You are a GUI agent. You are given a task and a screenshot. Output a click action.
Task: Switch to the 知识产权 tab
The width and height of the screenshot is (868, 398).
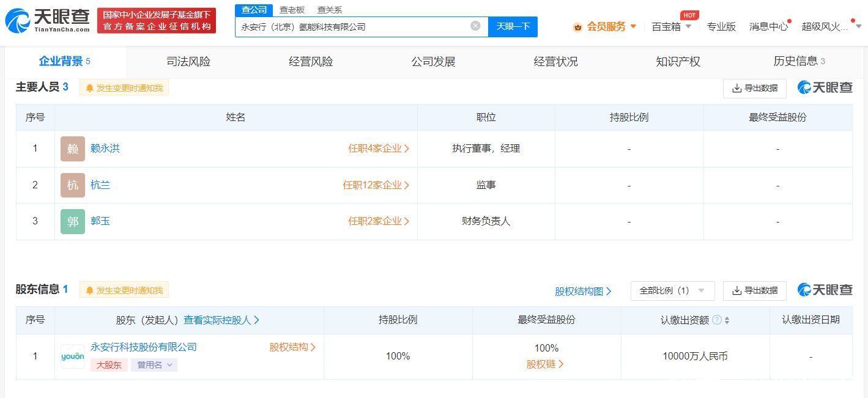(x=678, y=61)
